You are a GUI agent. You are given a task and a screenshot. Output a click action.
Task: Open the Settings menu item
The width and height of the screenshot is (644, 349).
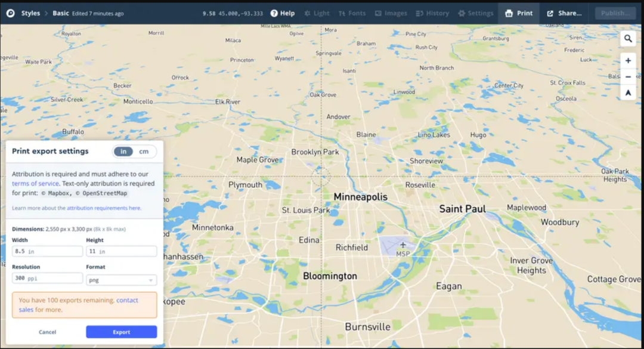pyautogui.click(x=476, y=13)
